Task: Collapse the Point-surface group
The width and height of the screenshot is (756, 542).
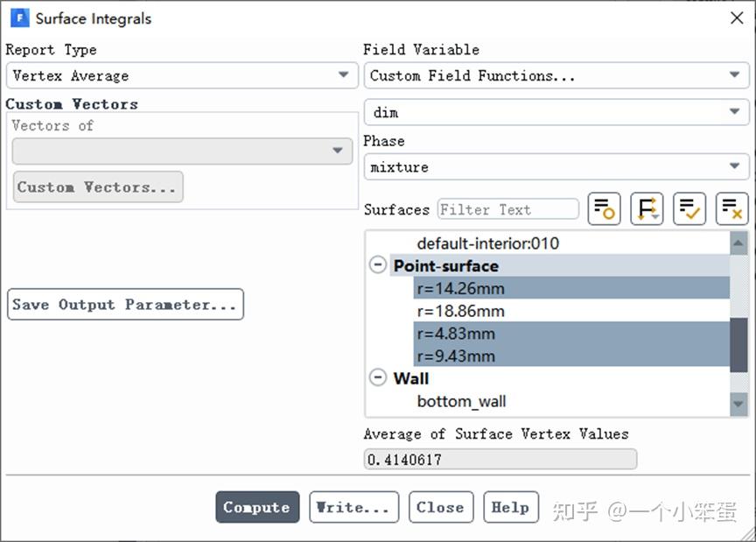Action: [x=378, y=265]
